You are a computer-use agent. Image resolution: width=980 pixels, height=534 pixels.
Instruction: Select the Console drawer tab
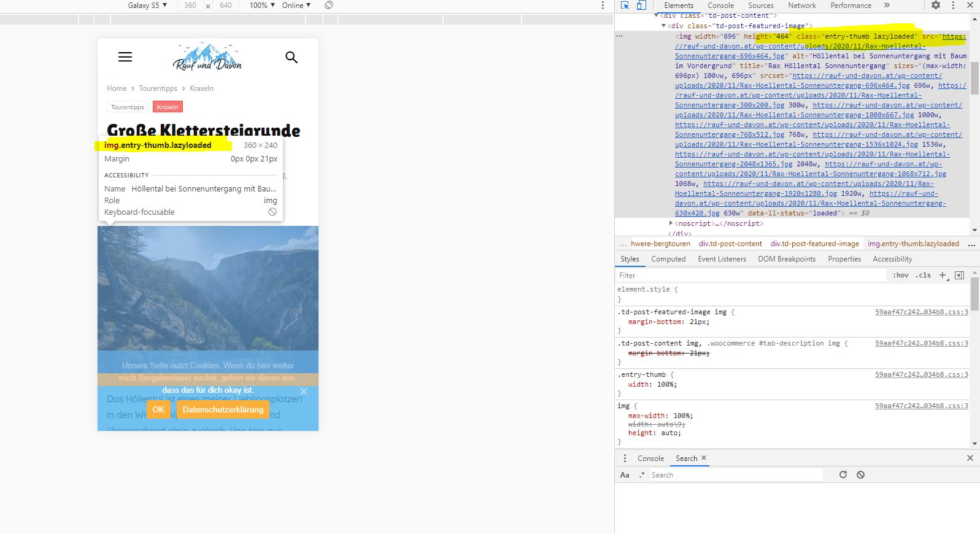click(x=650, y=458)
